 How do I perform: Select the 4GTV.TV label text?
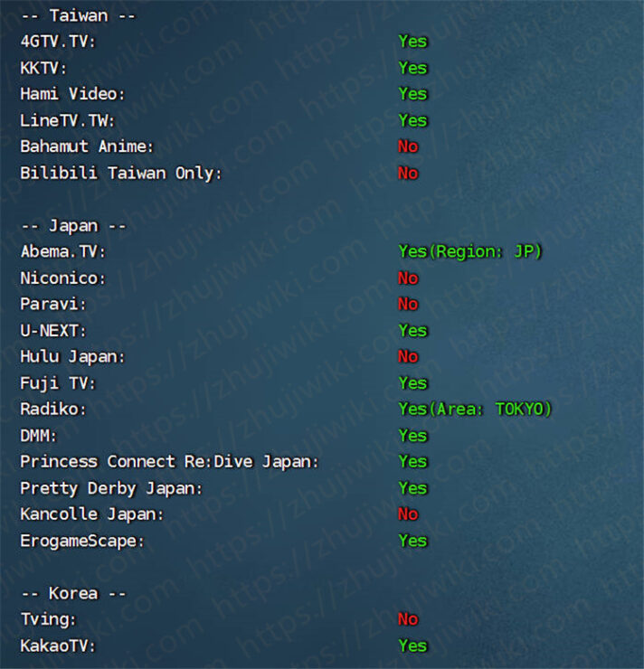59,42
